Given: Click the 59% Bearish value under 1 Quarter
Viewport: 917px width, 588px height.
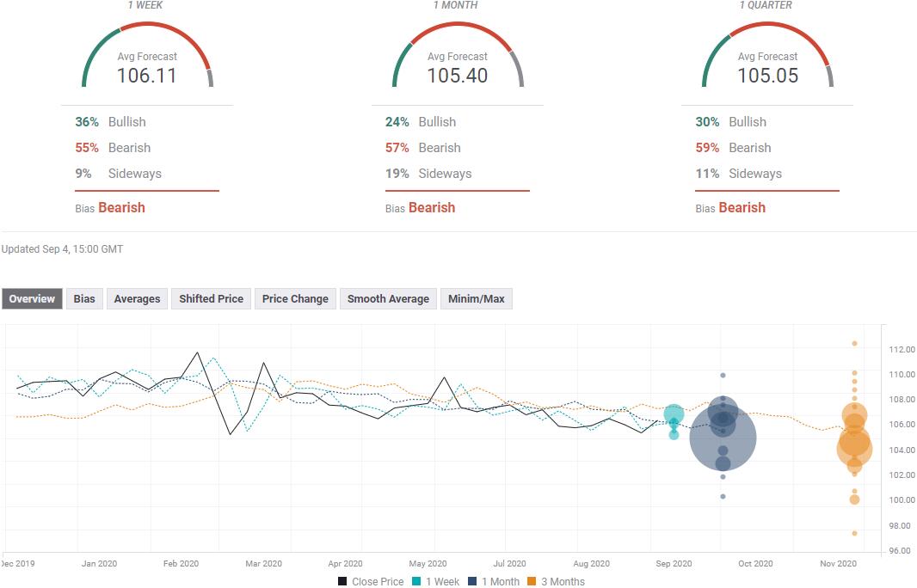Looking at the screenshot, I should click(x=707, y=148).
